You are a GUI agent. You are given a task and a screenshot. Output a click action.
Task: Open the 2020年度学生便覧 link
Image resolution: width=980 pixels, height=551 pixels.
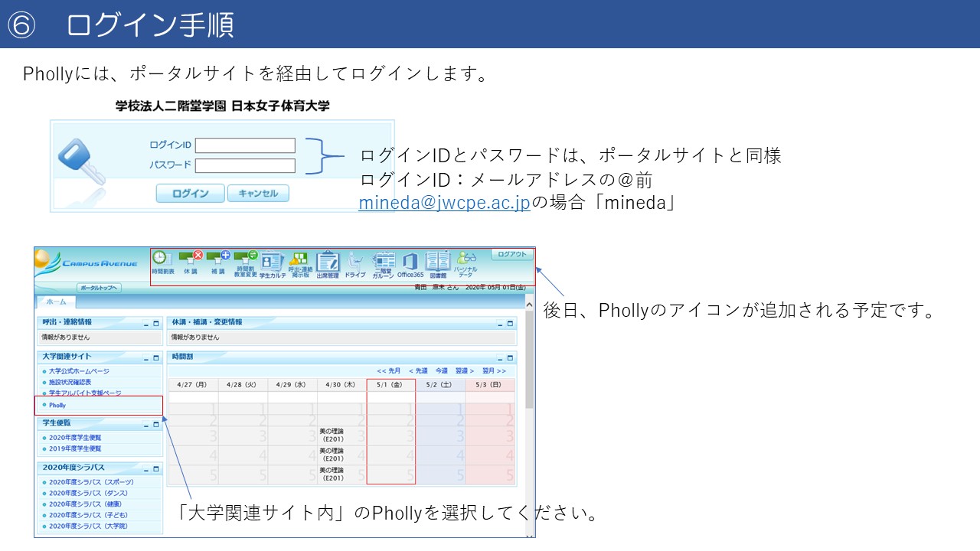coord(75,438)
